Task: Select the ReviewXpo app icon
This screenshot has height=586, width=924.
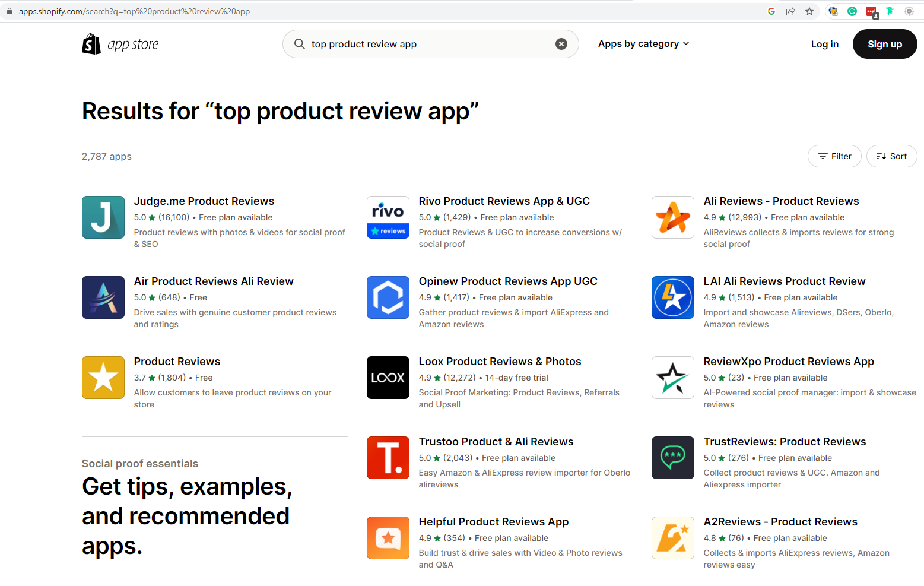Action: (673, 378)
